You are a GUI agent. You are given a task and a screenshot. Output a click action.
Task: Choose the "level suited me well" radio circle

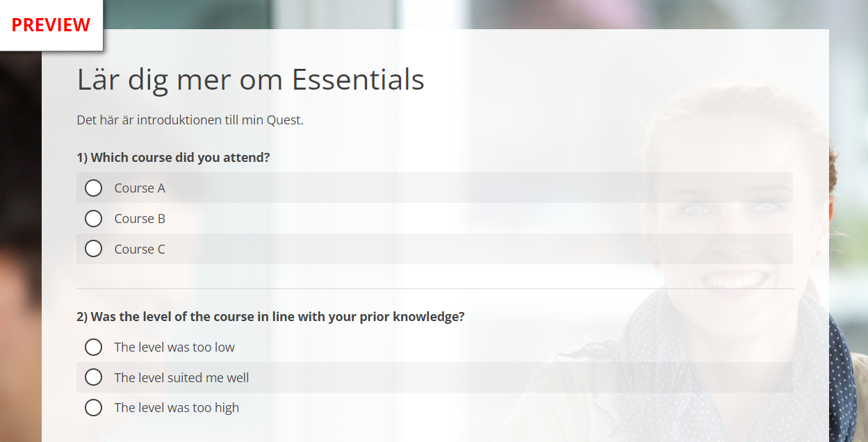click(93, 377)
